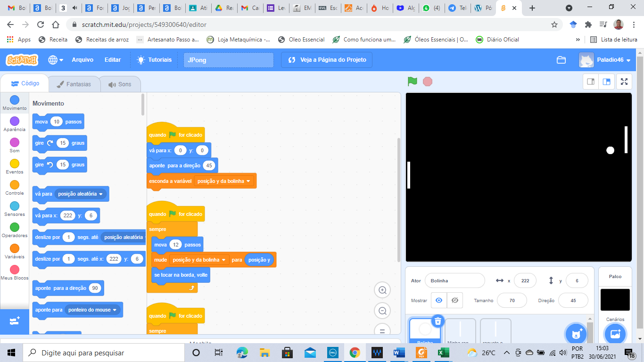The image size is (644, 362).
Task: Open the My Stuff folder icon
Action: point(561,60)
